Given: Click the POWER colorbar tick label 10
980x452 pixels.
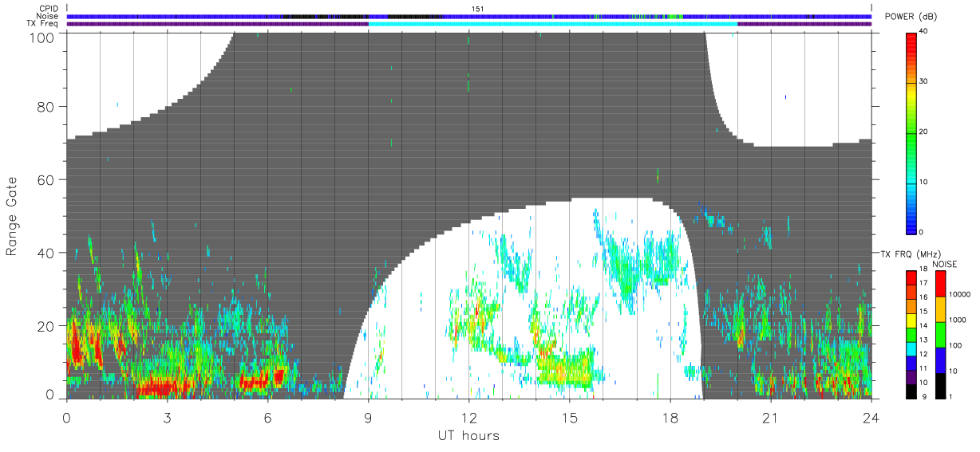Looking at the screenshot, I should (923, 182).
